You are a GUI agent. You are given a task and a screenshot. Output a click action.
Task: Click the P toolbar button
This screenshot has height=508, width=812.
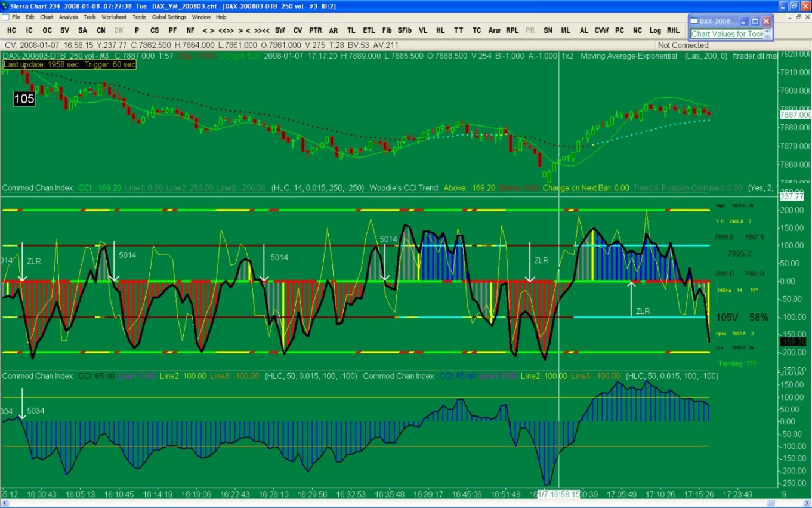[137, 30]
